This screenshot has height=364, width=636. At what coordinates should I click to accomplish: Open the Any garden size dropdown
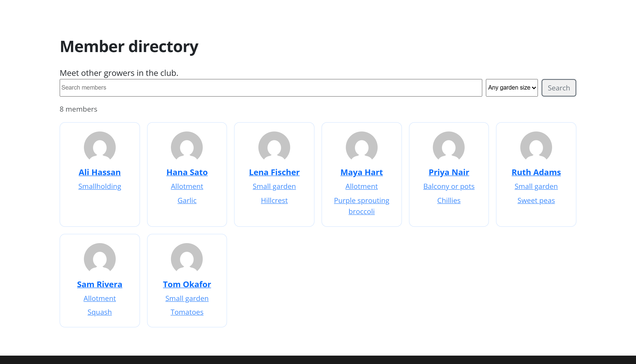coord(512,88)
